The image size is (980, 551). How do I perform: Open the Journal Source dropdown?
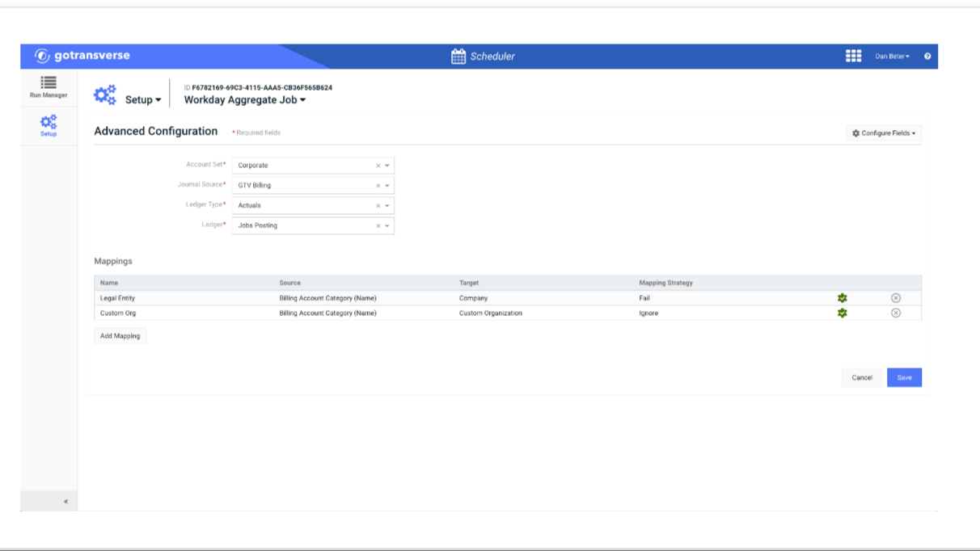[387, 185]
